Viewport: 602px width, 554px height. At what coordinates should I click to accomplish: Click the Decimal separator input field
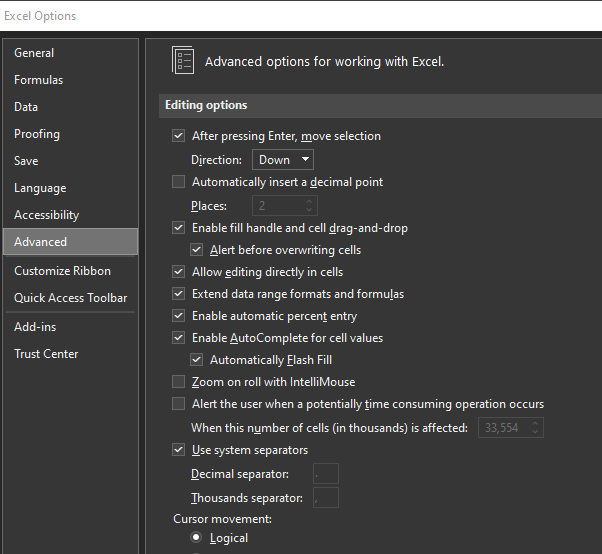325,474
